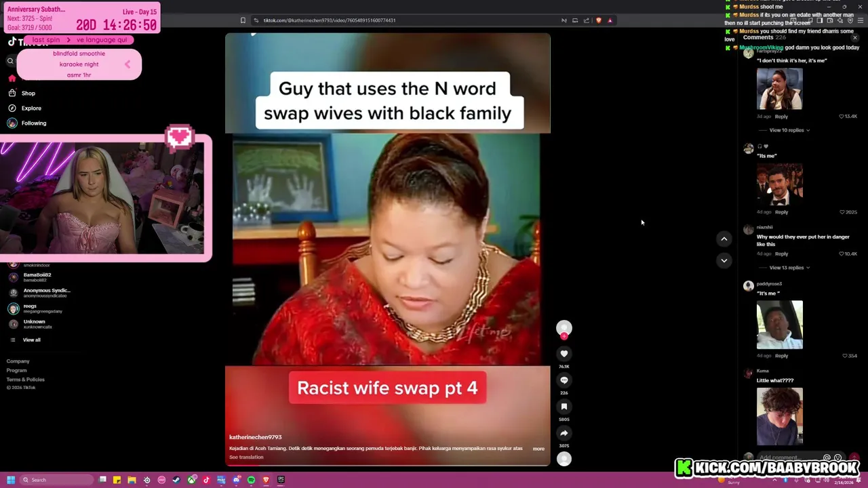Click See translation under caption

246,457
